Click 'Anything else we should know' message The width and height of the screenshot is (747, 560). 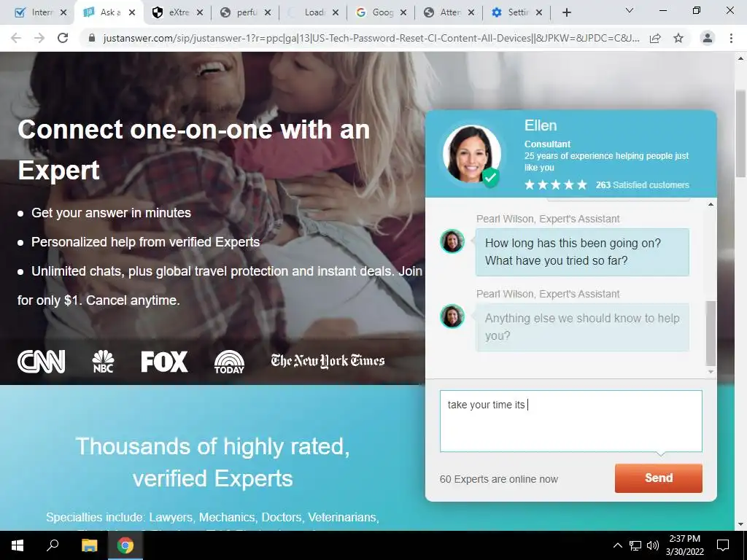click(x=582, y=327)
